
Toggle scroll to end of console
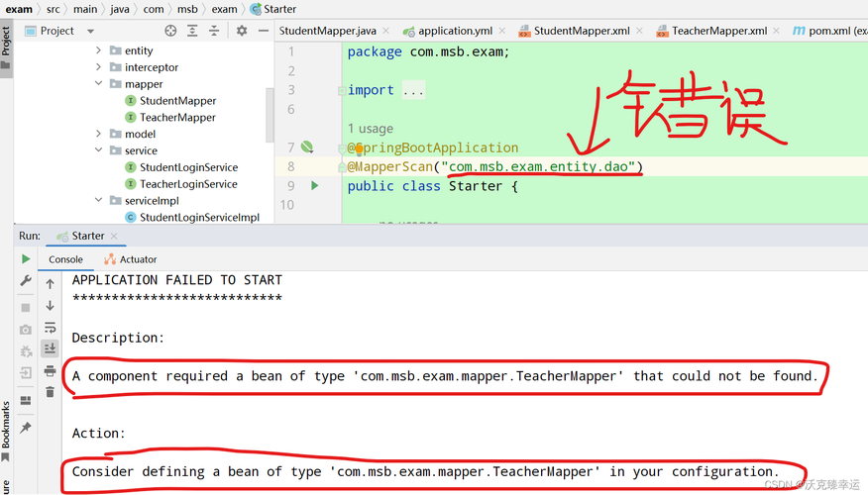pyautogui.click(x=50, y=348)
